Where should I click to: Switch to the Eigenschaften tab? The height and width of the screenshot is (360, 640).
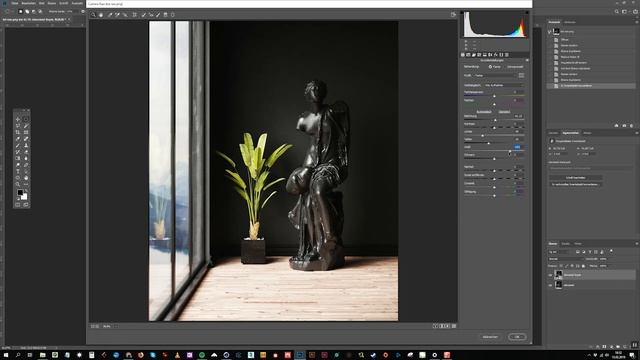tap(570, 133)
